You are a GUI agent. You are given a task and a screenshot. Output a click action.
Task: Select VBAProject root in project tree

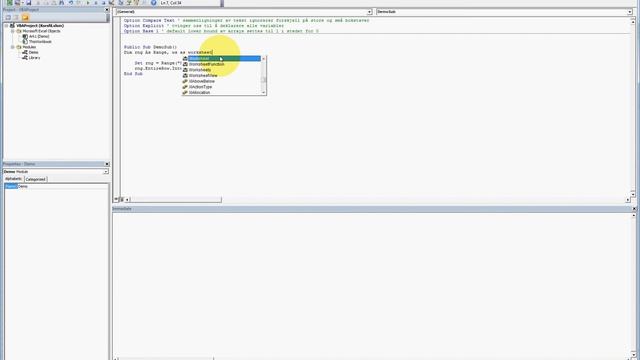pos(40,26)
